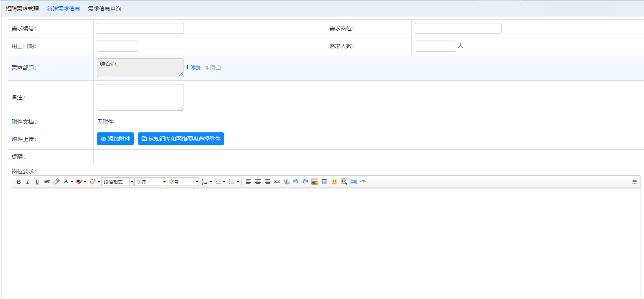Screen dimensions: 644x299
Task: Click the eraser clear-format icon
Action: pos(56,182)
